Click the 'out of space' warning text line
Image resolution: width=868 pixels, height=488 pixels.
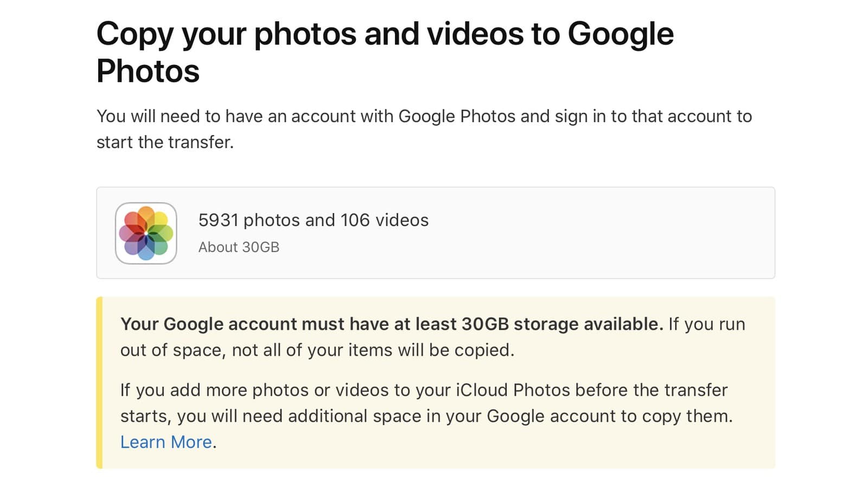pos(317,350)
